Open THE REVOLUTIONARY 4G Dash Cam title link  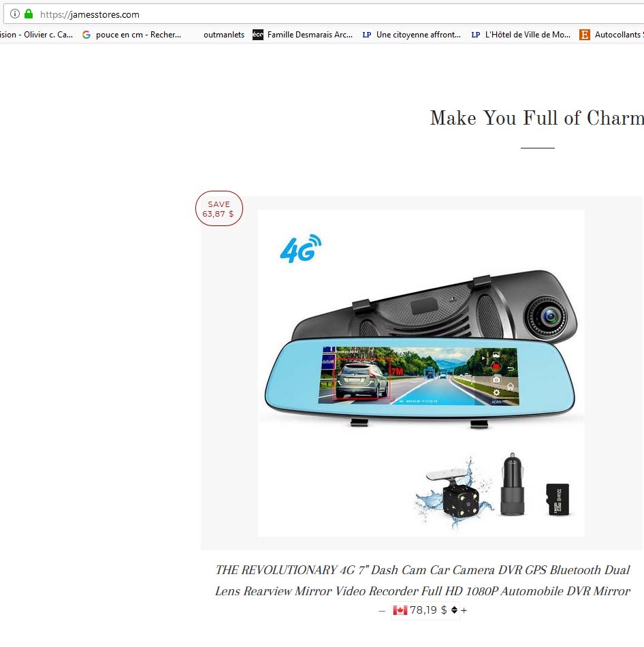point(423,580)
